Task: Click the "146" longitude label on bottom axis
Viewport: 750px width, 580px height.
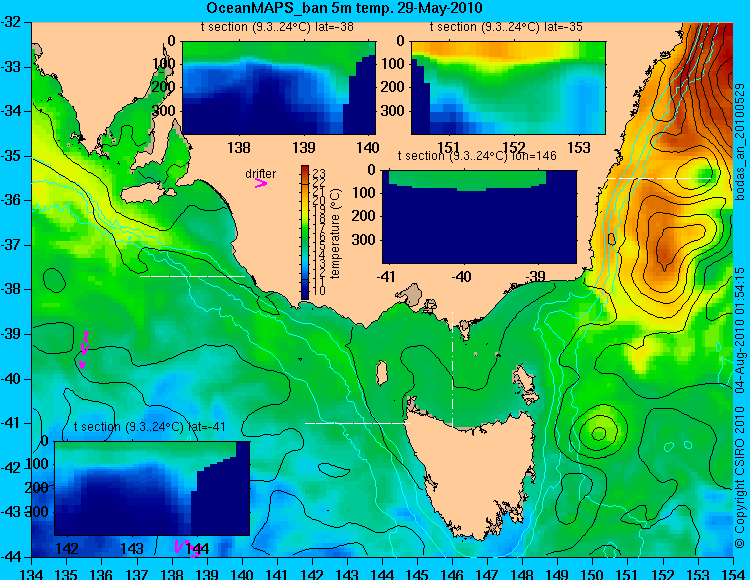Action: coord(452,574)
